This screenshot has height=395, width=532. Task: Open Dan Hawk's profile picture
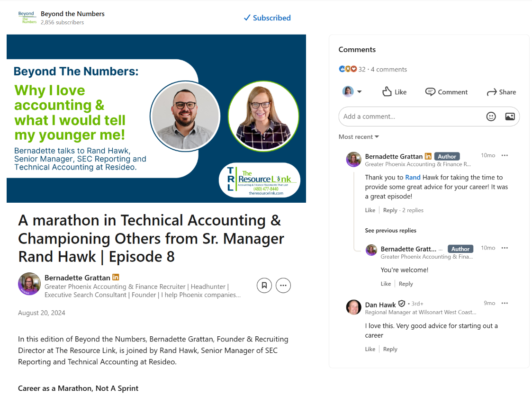[353, 307]
